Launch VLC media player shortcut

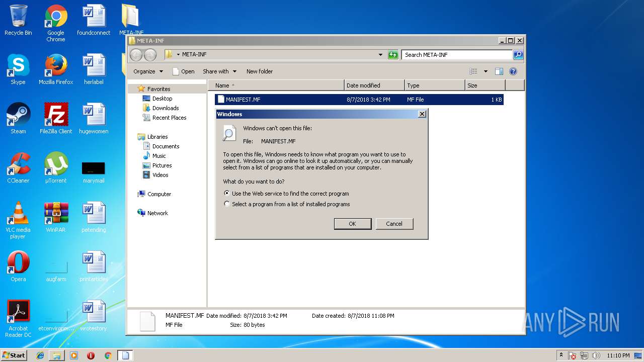(x=18, y=220)
